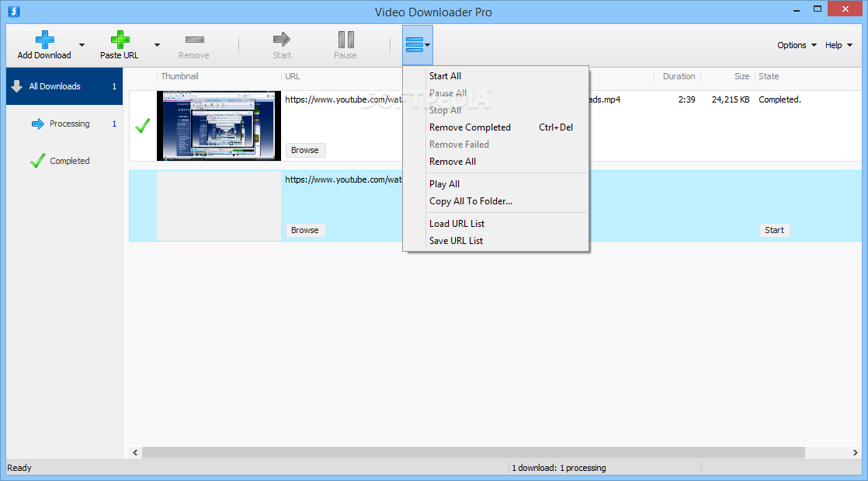Choose Stop All from the menu
The image size is (868, 481).
click(496, 110)
